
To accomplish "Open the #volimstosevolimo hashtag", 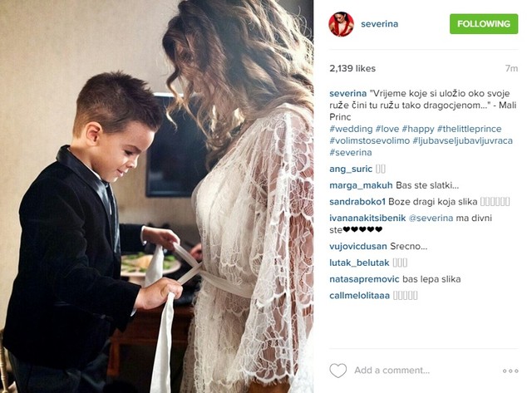I will coord(369,140).
